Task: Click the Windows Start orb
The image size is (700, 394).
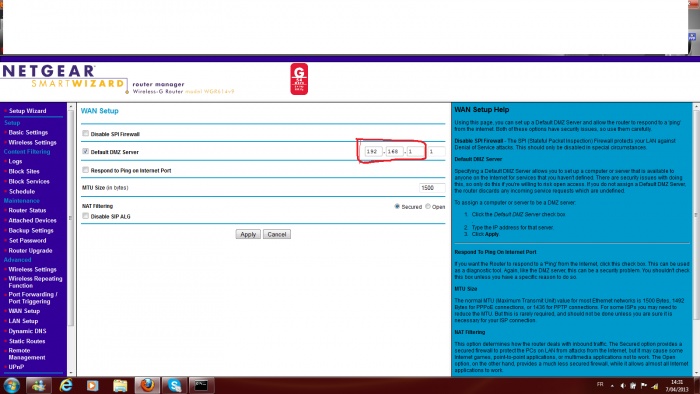Action: [11, 385]
